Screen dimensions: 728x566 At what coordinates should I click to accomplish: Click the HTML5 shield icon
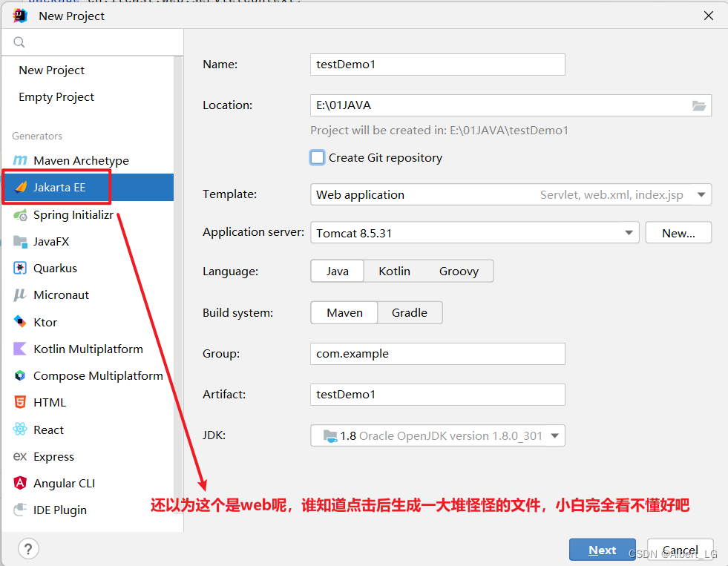point(20,402)
